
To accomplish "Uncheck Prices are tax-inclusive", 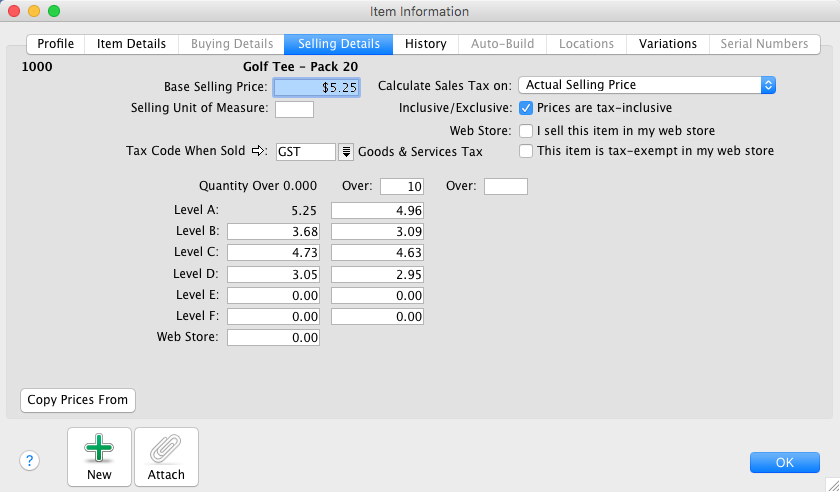I will [526, 108].
